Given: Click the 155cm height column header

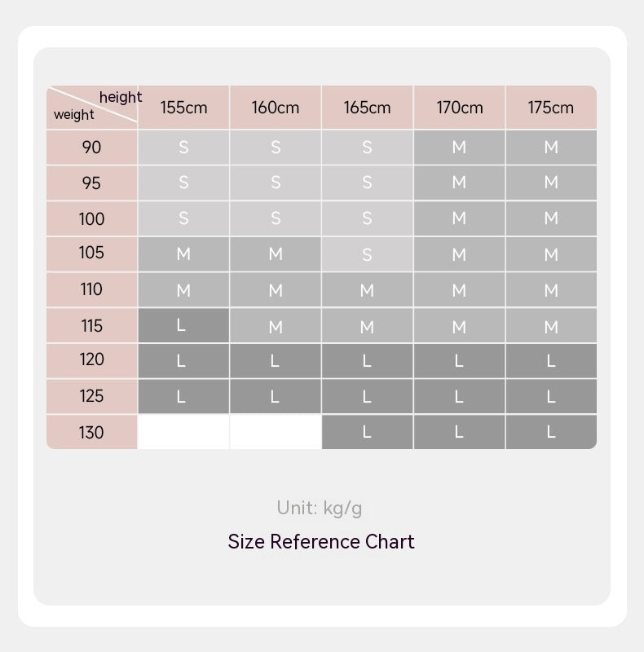Looking at the screenshot, I should tap(183, 108).
